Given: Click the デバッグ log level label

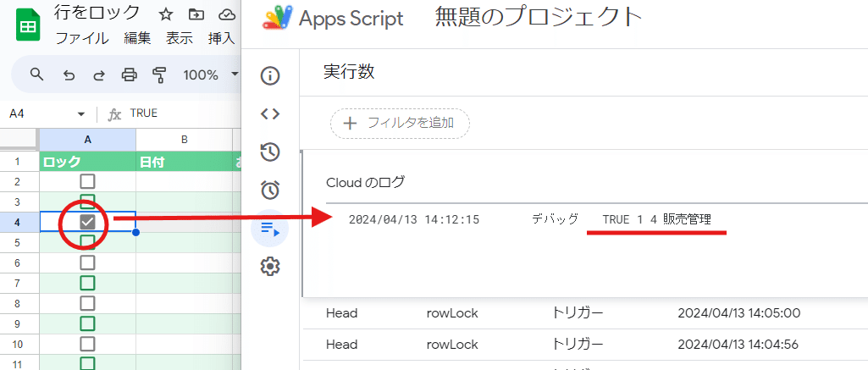Looking at the screenshot, I should click(555, 219).
